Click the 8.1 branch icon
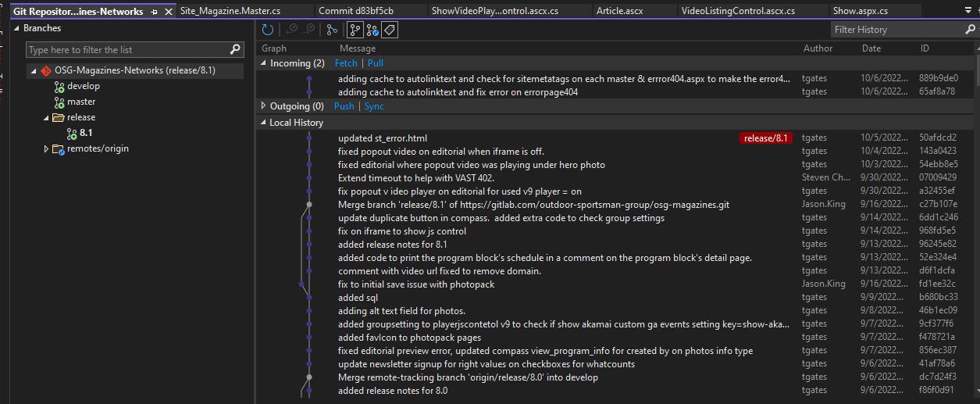Screen dimensions: 980x404 coord(72,134)
